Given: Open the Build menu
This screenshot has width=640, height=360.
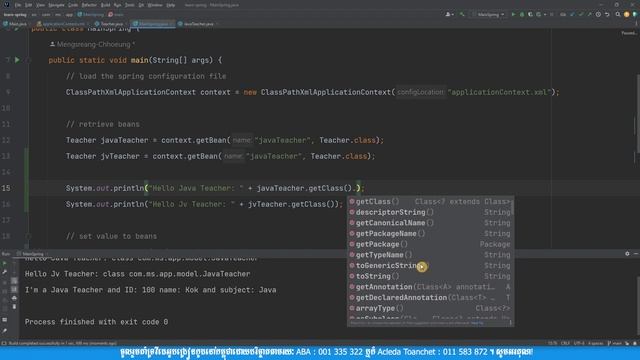Looking at the screenshot, I should (x=105, y=5).
